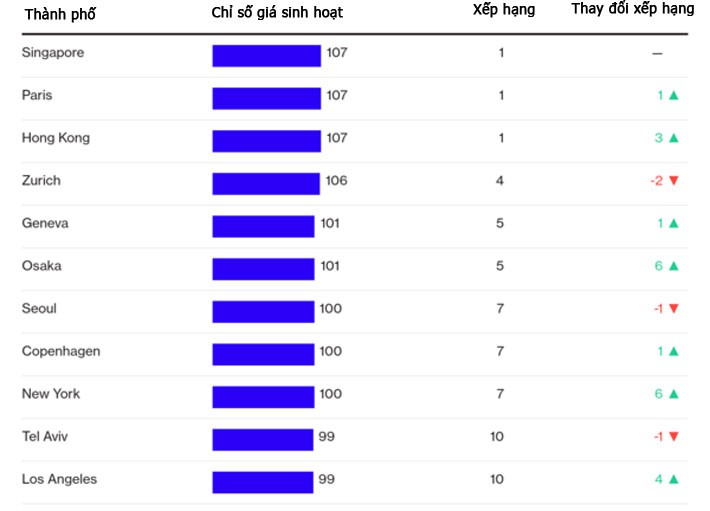
Task: Click the index value 106 for Zurich
Action: point(337,181)
